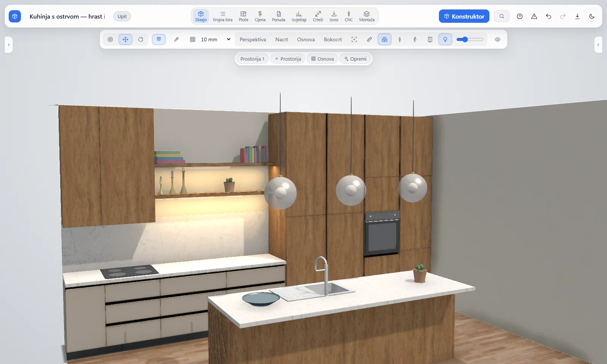Open Montaža layers icon
This screenshot has height=364, width=607.
[x=367, y=16]
